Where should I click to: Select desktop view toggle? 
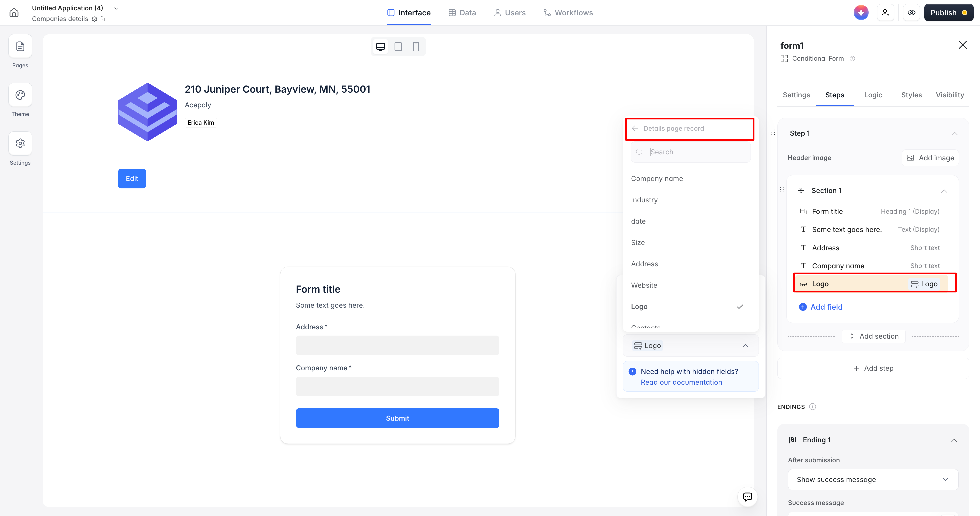380,46
